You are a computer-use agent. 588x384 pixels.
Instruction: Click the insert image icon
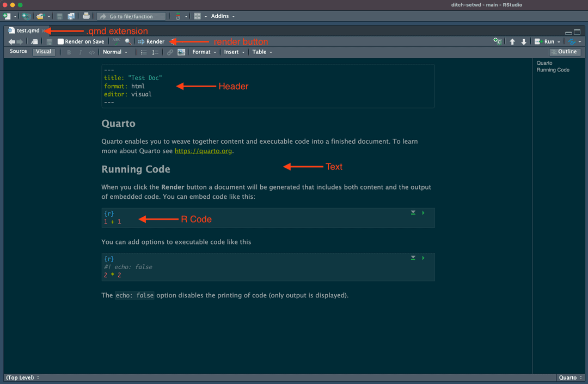coord(181,52)
